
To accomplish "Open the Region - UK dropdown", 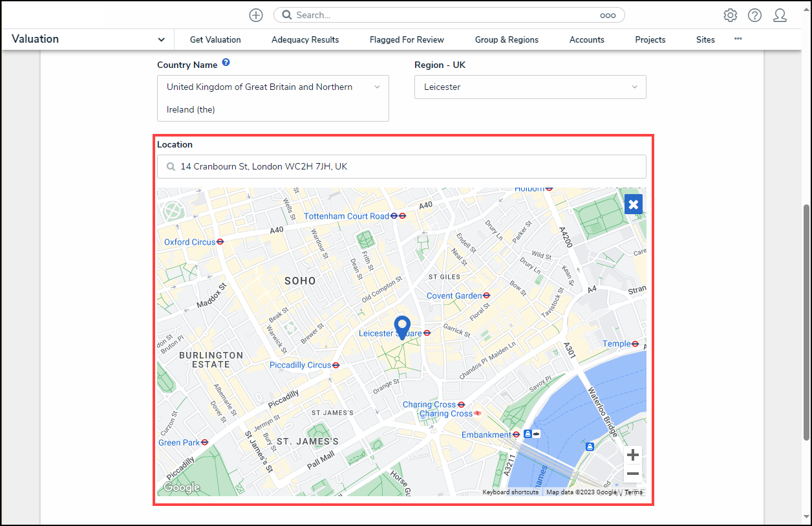I will pyautogui.click(x=530, y=87).
